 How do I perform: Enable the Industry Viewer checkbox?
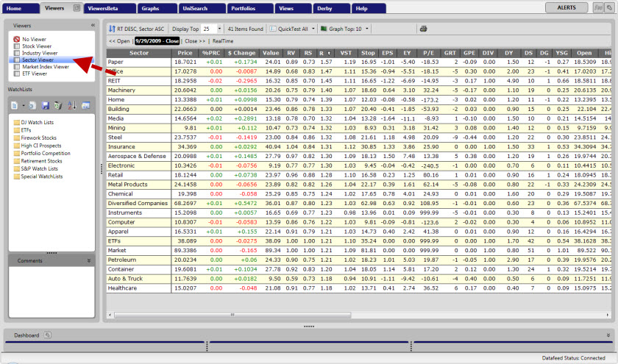tap(17, 53)
